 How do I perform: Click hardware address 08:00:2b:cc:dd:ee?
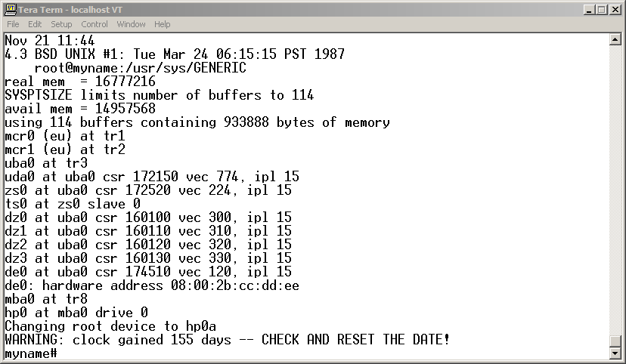tap(170, 285)
